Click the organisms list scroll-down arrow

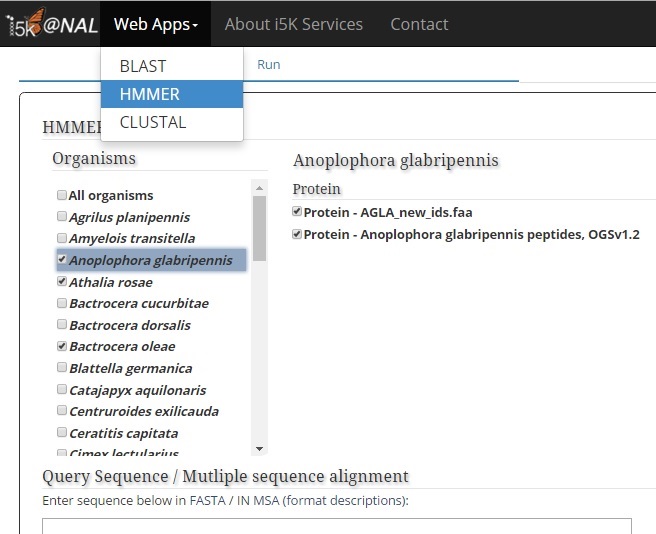click(x=260, y=450)
